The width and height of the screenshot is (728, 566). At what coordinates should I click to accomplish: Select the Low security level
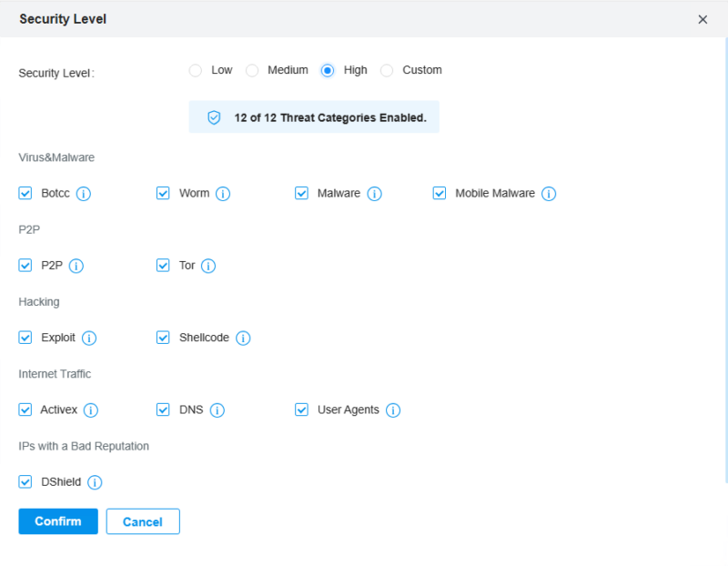pyautogui.click(x=196, y=69)
